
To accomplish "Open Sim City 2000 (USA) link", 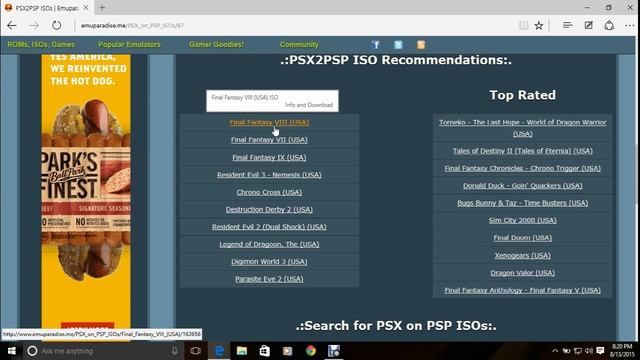I will (x=523, y=220).
